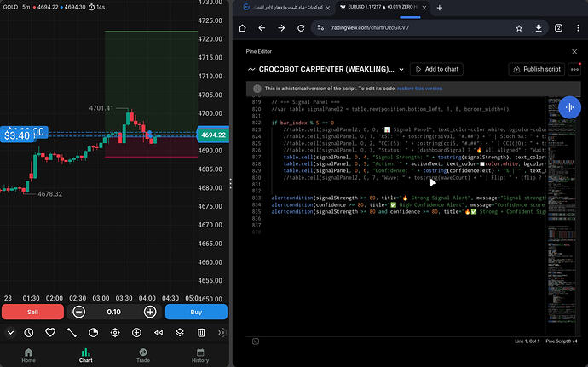This screenshot has width=588, height=367.
Task: Open chart settings gear icon
Action: tap(222, 332)
